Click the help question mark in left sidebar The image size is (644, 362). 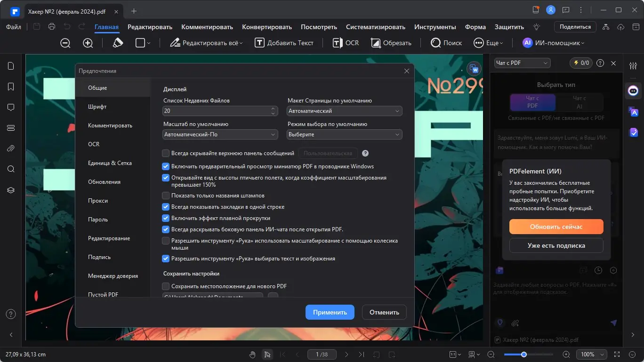click(x=11, y=314)
